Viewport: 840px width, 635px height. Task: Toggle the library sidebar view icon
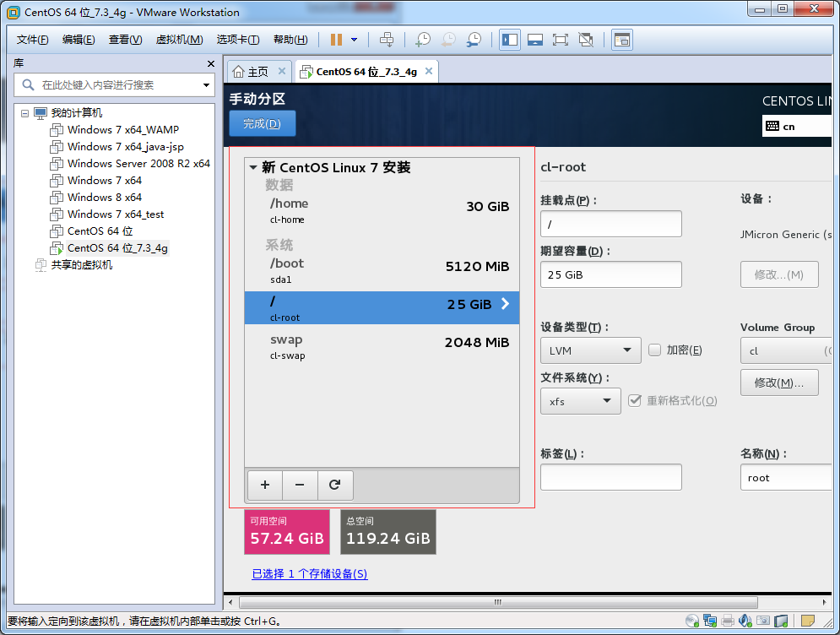point(509,40)
